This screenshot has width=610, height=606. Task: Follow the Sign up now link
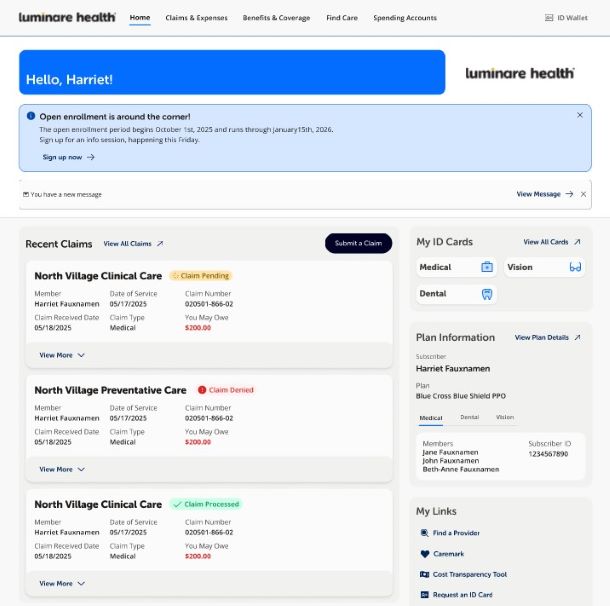(x=68, y=157)
